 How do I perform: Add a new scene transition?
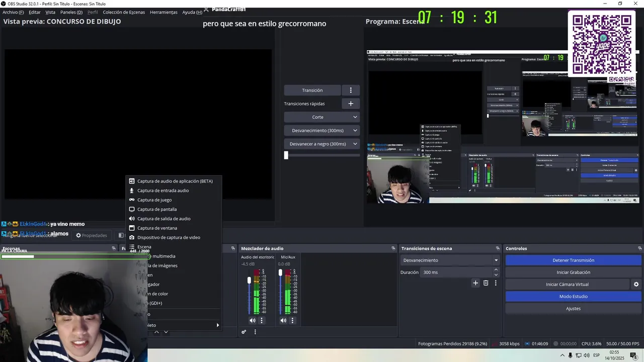click(x=475, y=283)
